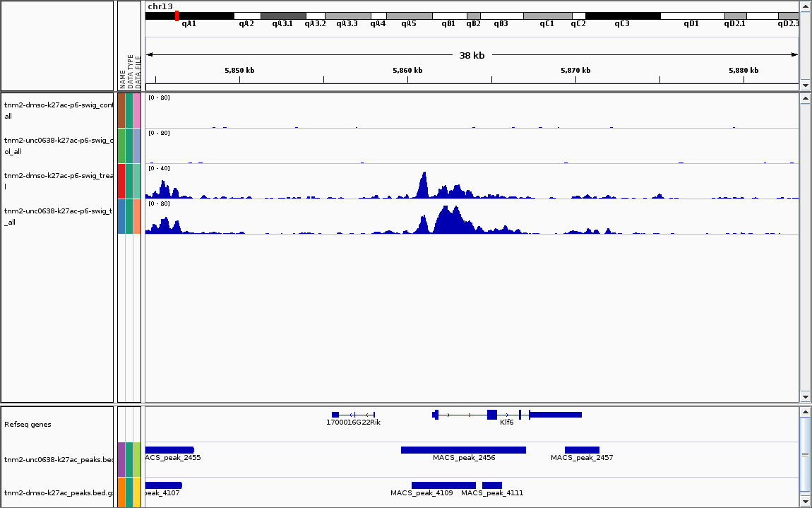Click red attribute swatch of dmso treat track
Viewport: 812px width, 508px height.
coord(121,181)
